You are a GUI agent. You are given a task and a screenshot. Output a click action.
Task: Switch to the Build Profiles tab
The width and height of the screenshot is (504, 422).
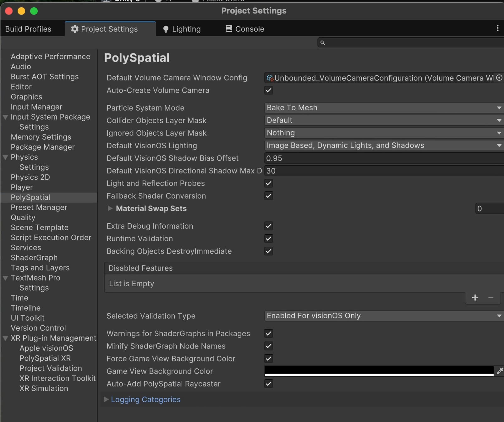(x=28, y=29)
